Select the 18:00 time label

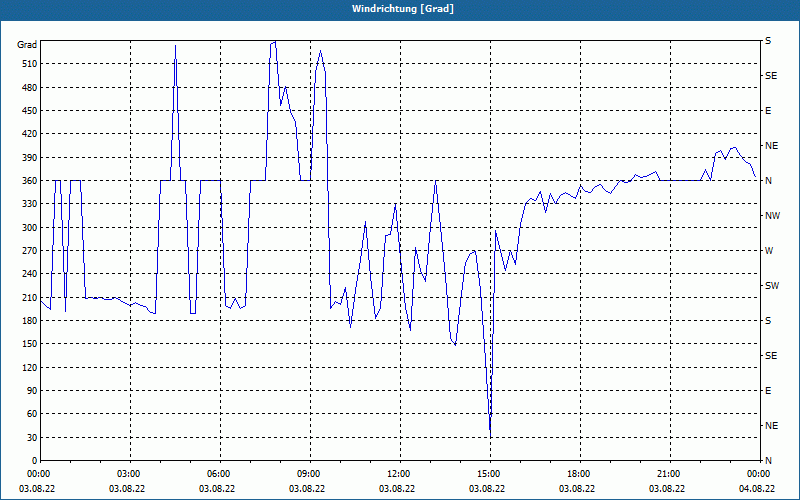[577, 474]
